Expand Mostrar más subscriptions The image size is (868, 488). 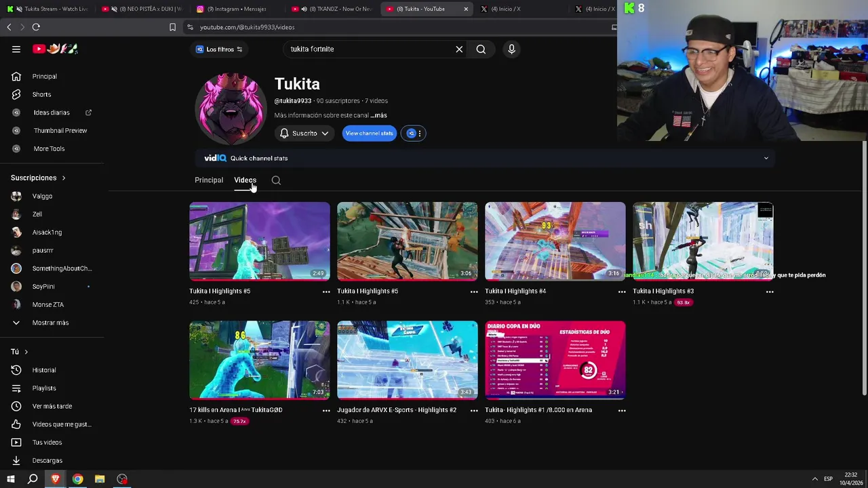tap(50, 323)
